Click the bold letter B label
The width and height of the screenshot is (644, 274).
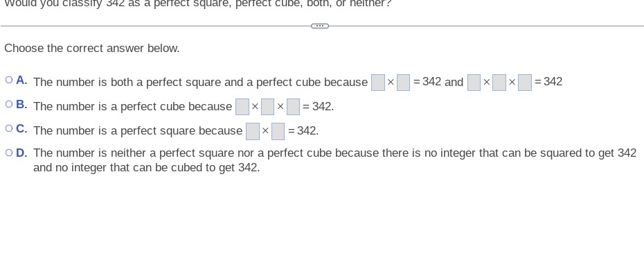(x=21, y=105)
